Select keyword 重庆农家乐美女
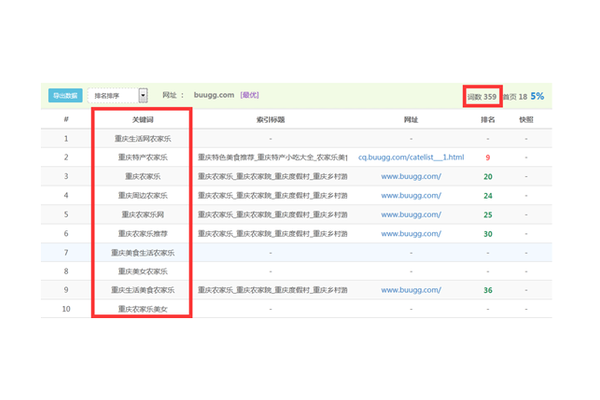Screen dimensions: 600x400 coord(143,309)
